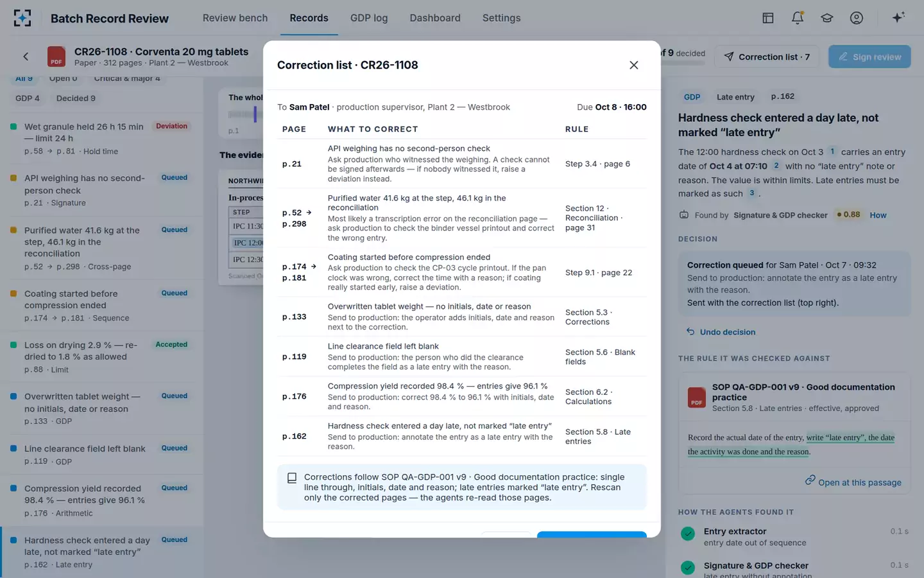Go back with the left chevron

click(x=26, y=57)
